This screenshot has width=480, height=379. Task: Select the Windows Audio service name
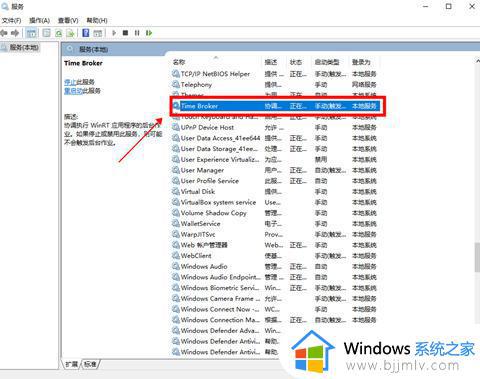click(x=204, y=266)
